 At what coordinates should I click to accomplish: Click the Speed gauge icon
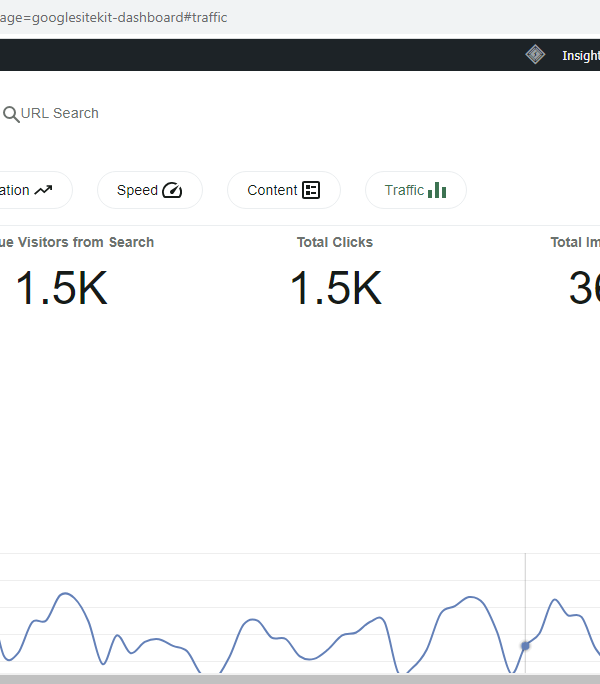[x=172, y=190]
